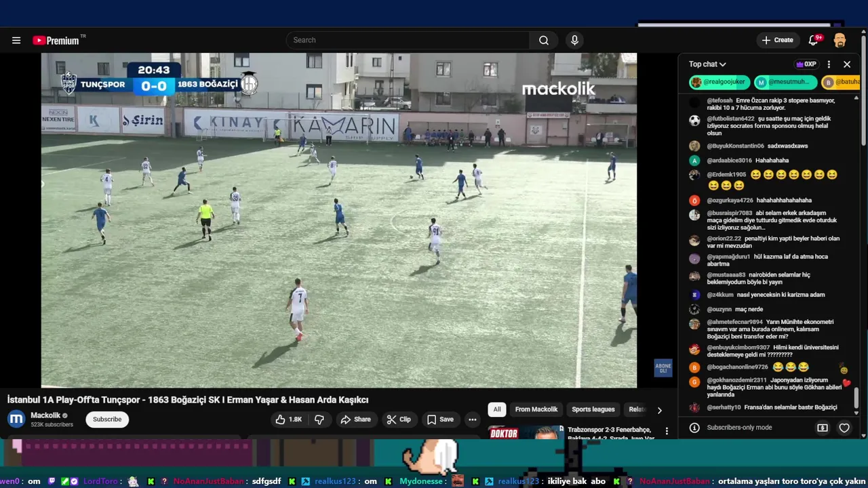
Task: Open @ahmetefecnar9894 username in chat
Action: [734, 322]
